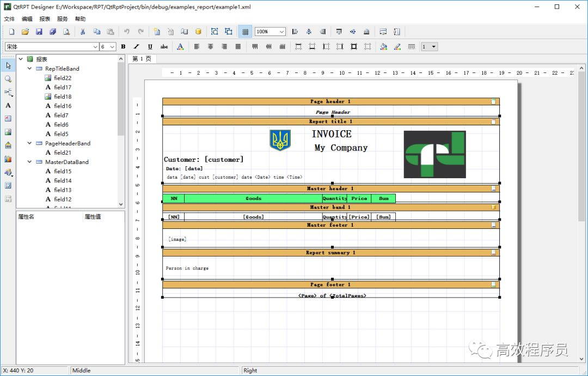This screenshot has height=376, width=588.
Task: Select the arrow selection tool
Action: (x=8, y=65)
